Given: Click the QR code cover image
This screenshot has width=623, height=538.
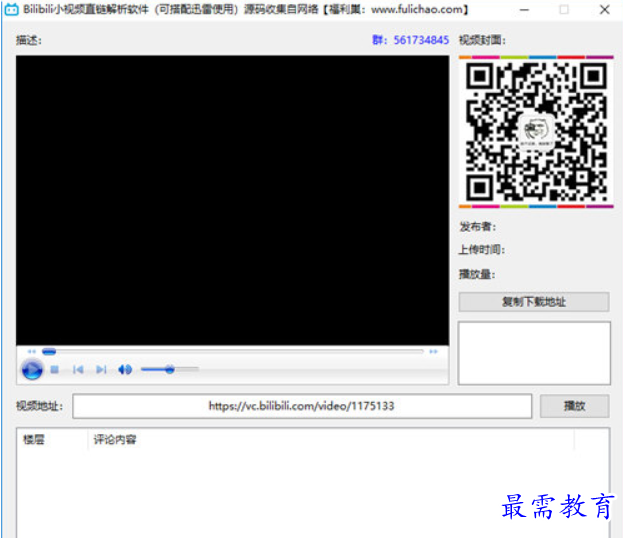Looking at the screenshot, I should pos(536,132).
